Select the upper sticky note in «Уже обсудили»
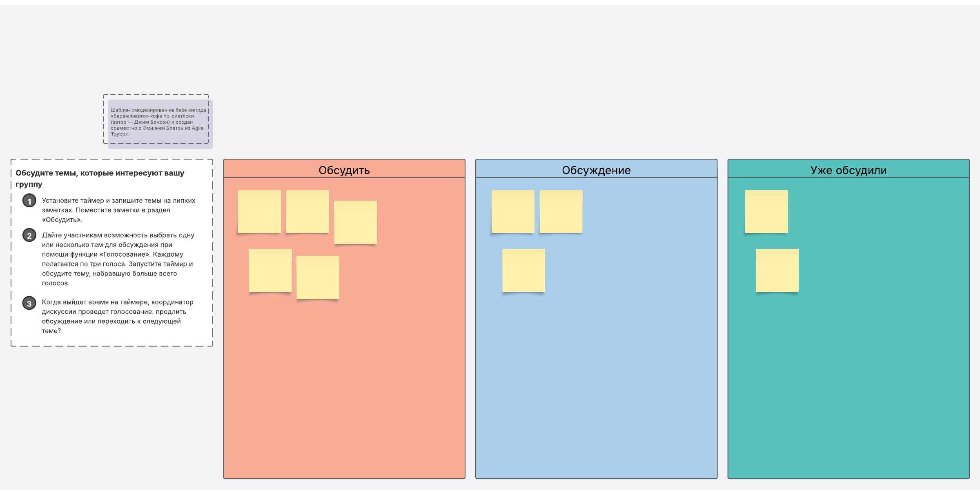Screen dimensions: 980x495 (x=766, y=211)
